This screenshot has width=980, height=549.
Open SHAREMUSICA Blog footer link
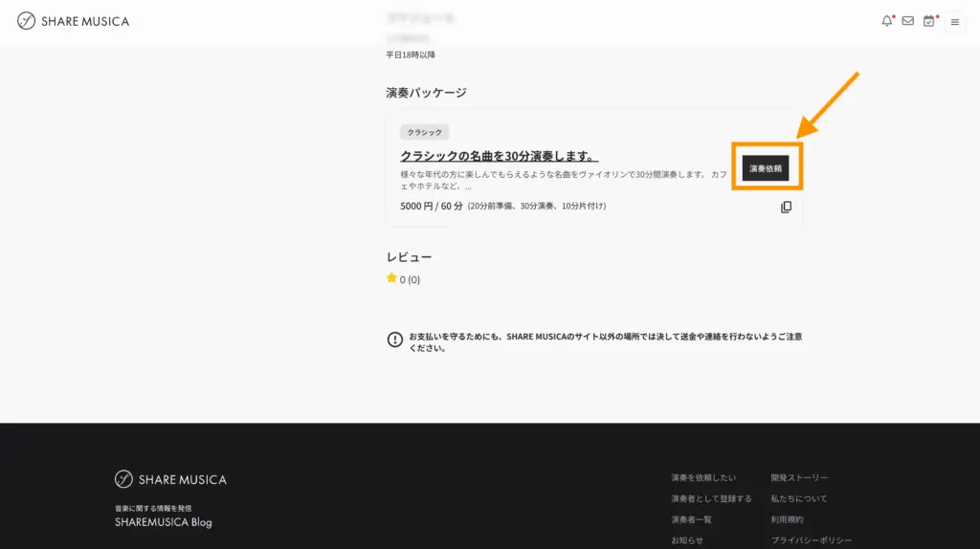point(163,522)
